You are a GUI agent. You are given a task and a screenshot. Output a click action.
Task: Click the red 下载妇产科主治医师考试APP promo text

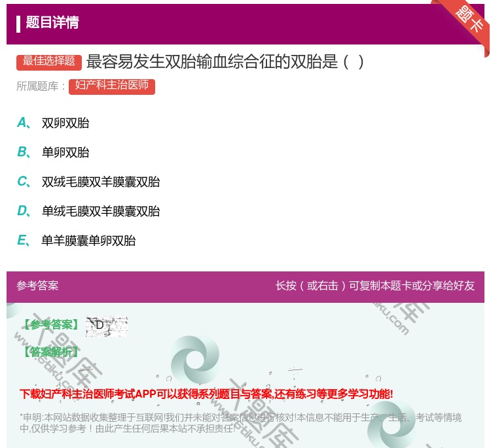tap(206, 394)
